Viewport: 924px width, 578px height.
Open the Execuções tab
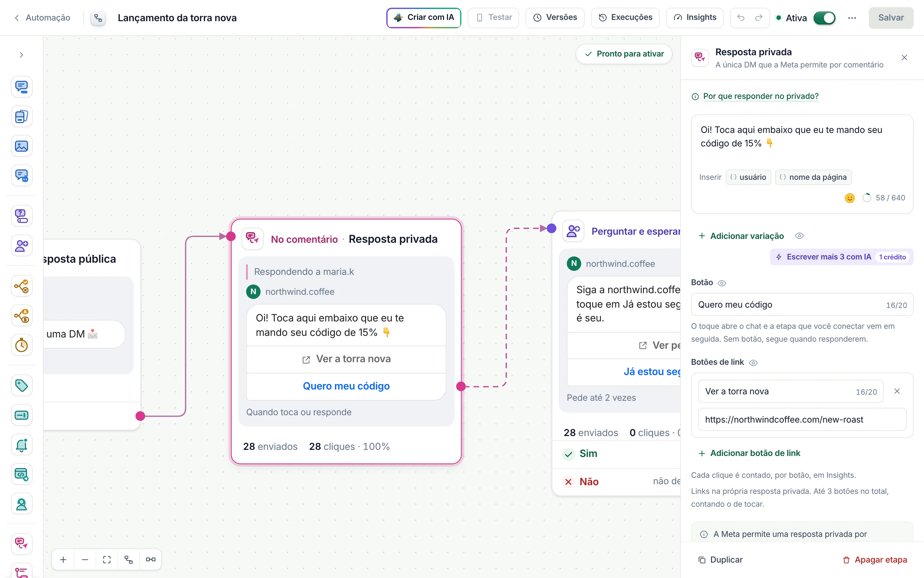point(625,18)
